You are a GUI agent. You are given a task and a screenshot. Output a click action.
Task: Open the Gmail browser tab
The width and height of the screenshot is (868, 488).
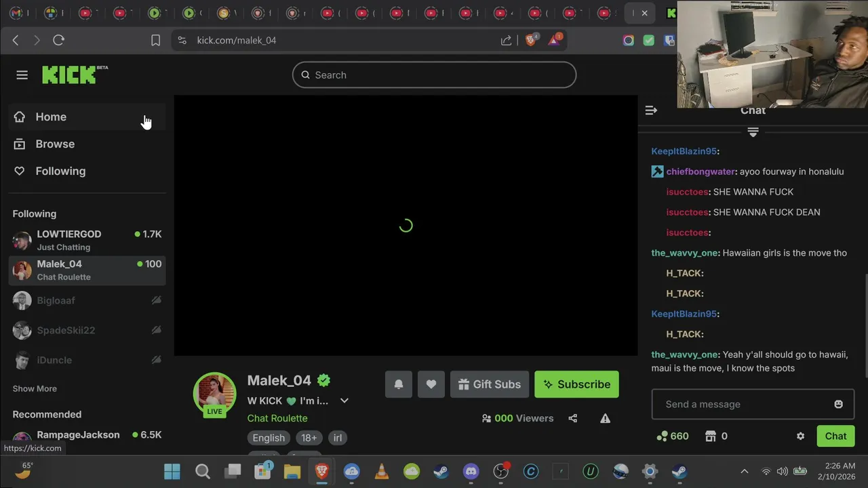[x=16, y=13]
